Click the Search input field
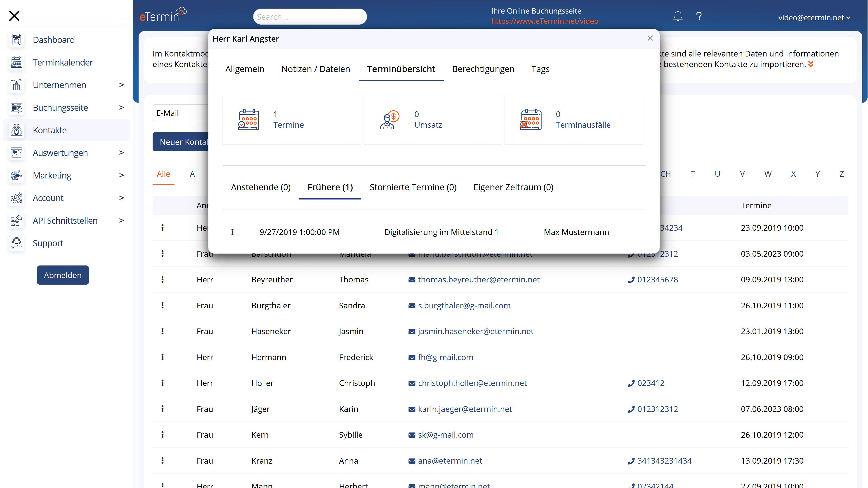Screen dimensions: 868x488 pos(310,16)
